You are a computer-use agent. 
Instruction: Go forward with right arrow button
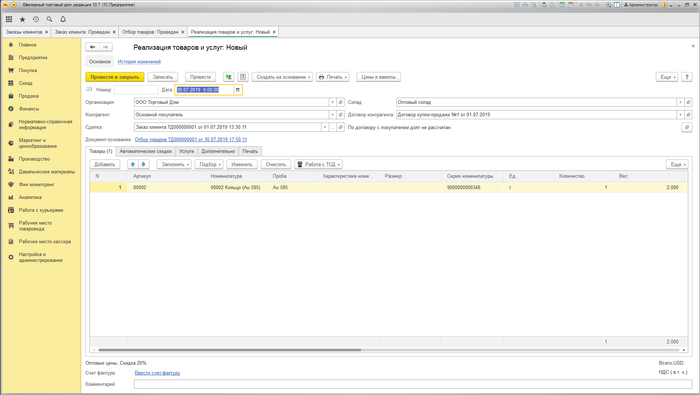click(x=106, y=47)
